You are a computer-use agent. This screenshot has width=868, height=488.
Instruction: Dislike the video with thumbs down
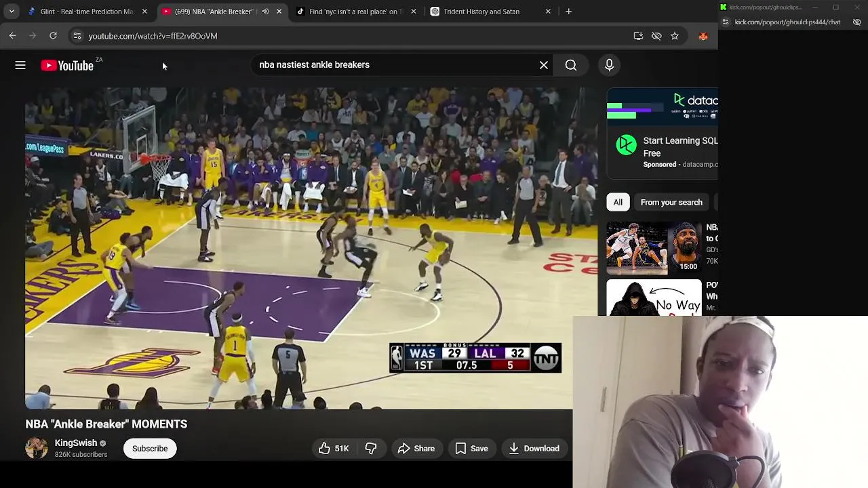point(371,448)
